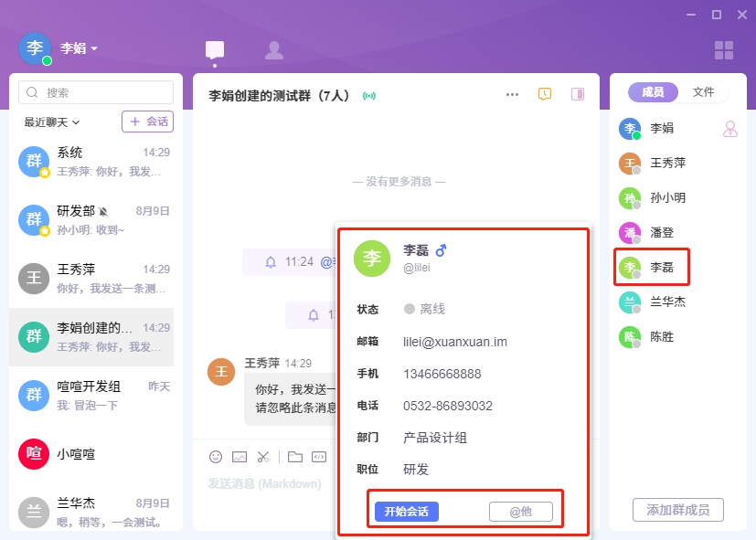
Task: Click the 搜索 search field
Action: pyautogui.click(x=96, y=92)
